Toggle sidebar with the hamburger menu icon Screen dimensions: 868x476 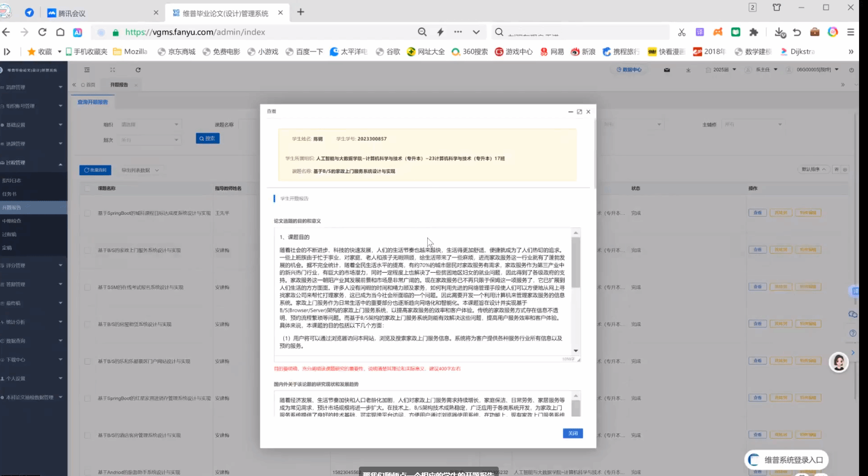pos(87,70)
